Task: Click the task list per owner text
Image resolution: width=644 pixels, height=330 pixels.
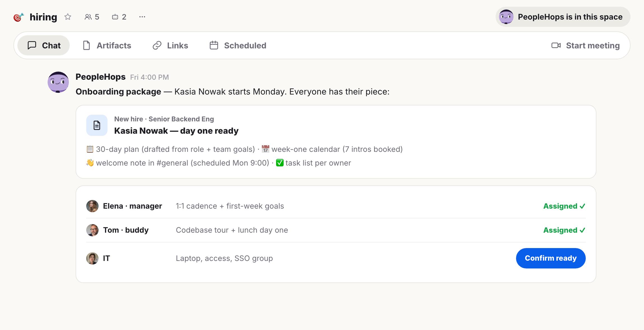Action: pyautogui.click(x=318, y=163)
